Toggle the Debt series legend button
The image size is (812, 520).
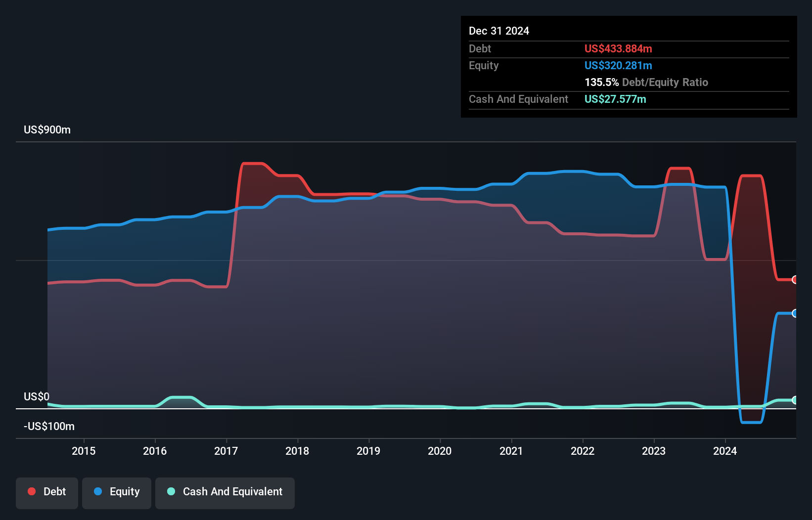tap(47, 493)
